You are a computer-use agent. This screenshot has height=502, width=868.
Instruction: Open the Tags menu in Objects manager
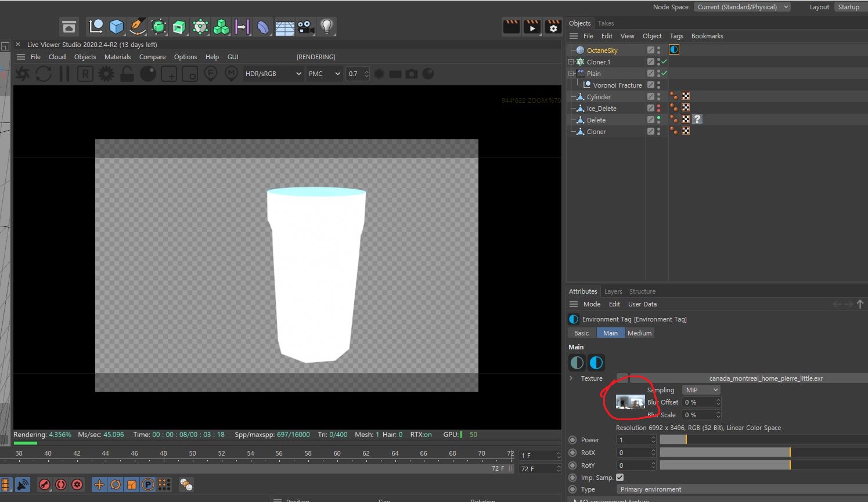tap(676, 36)
